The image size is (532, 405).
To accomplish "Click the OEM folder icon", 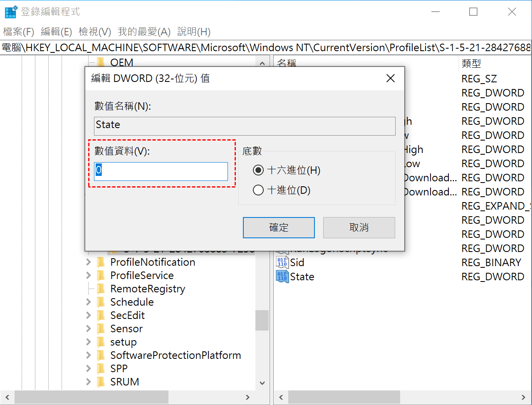I will [101, 62].
